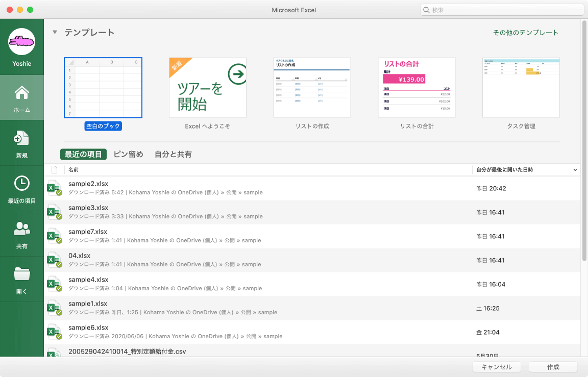588x377 pixels.
Task: Click the 土 16:25 date entry
Action: (x=488, y=309)
